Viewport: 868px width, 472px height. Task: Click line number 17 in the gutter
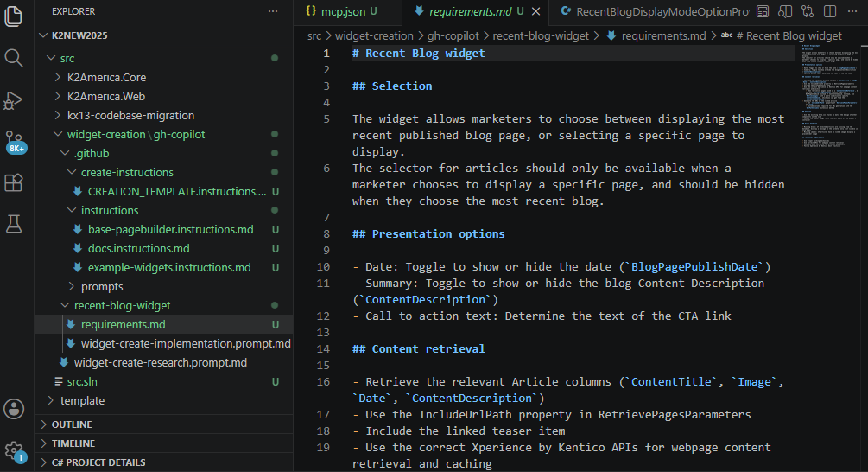tap(323, 414)
